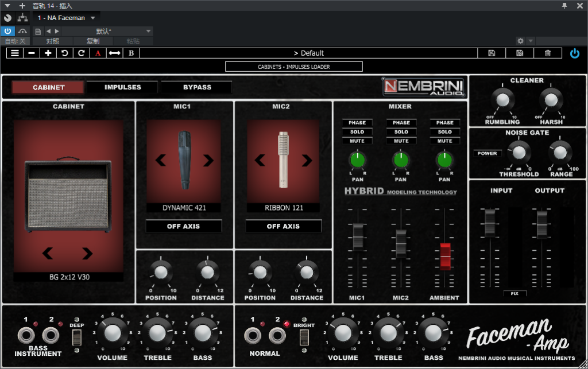Toggle the FIX button under input meters
This screenshot has height=369, width=588.
514,293
